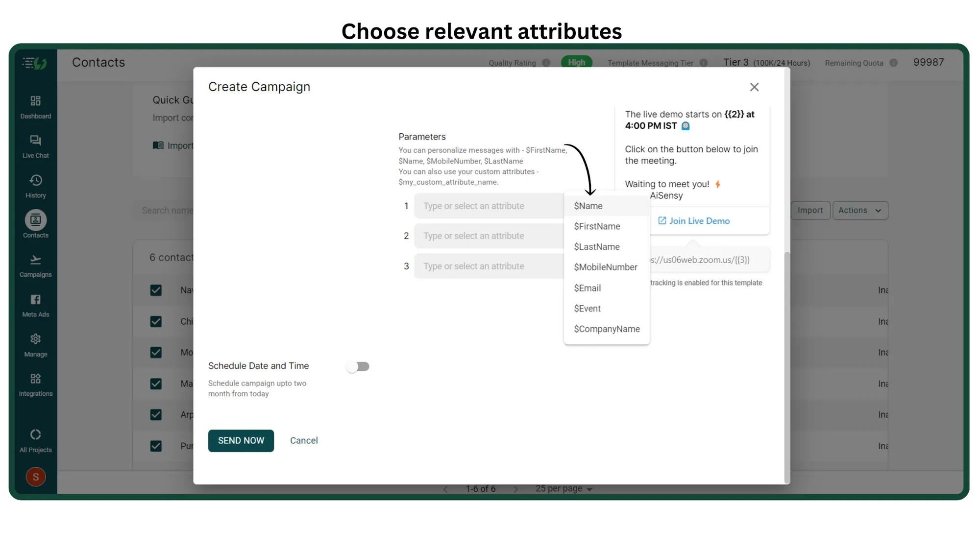Open the 25 per page selector

(563, 488)
